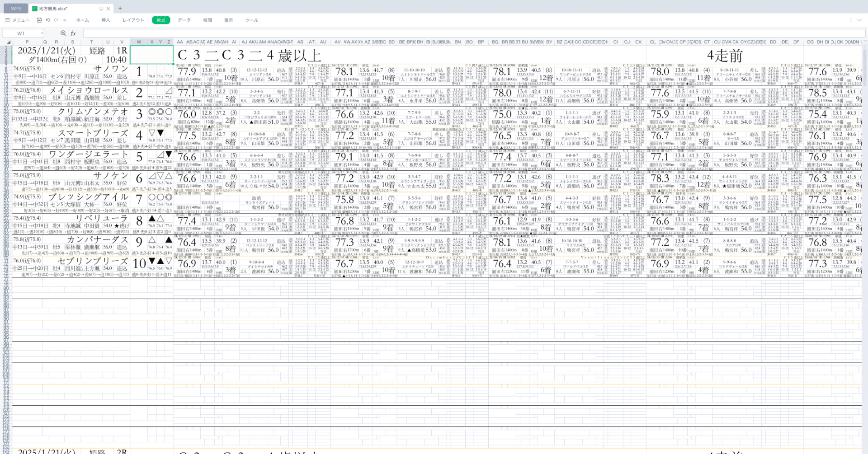
Task: Click the 10:40 start time cell beside ダ1400m
Action: pos(116,60)
